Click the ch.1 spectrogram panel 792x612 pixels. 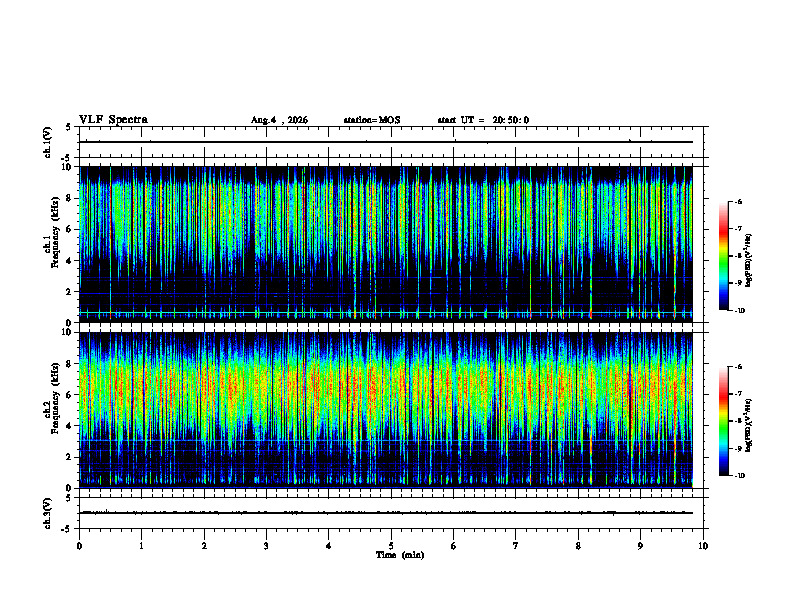386,244
